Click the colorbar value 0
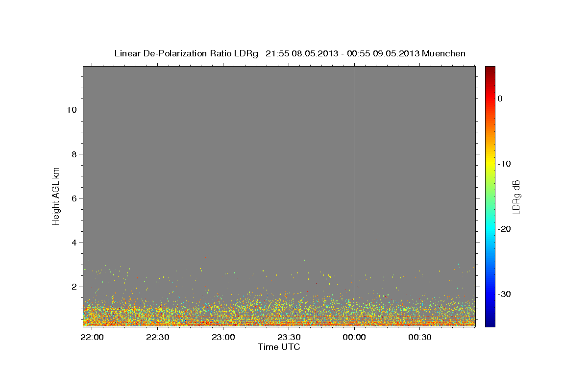Viewport: 588px width, 392px height. (x=500, y=98)
